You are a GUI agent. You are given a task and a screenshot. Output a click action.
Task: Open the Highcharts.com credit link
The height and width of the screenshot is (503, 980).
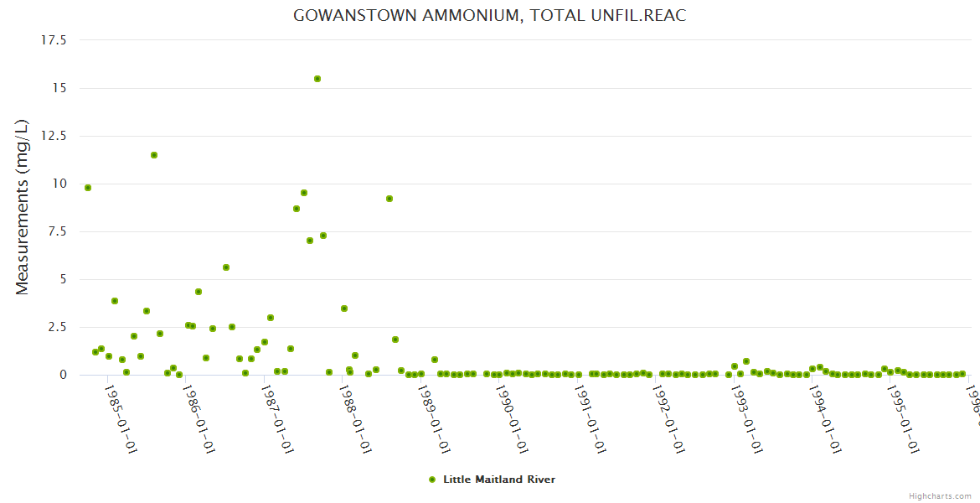[941, 496]
